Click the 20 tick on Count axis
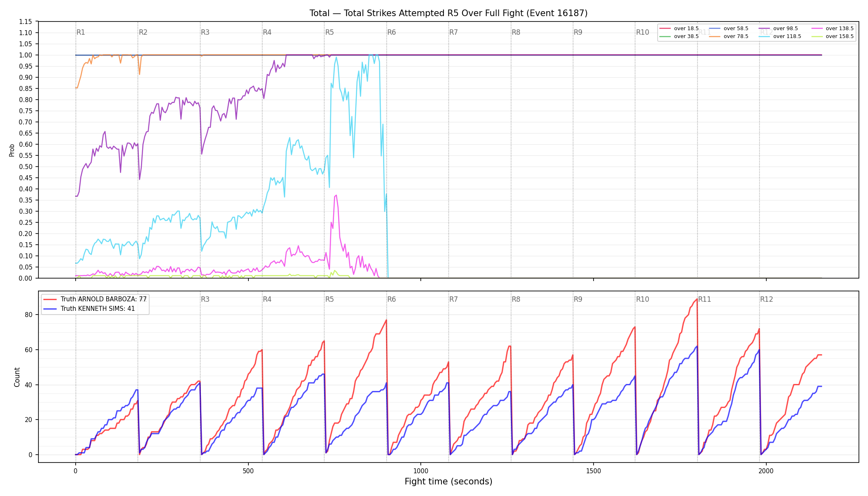 tap(29, 420)
